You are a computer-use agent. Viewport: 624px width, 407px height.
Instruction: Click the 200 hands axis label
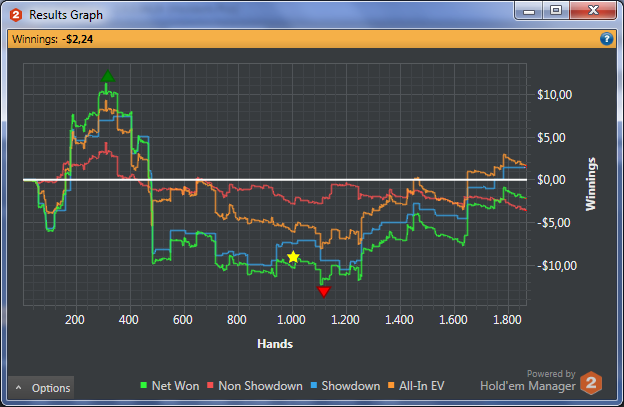(x=74, y=319)
